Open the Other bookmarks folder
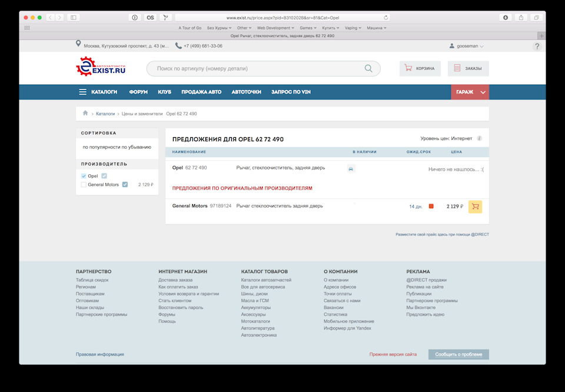 click(244, 28)
